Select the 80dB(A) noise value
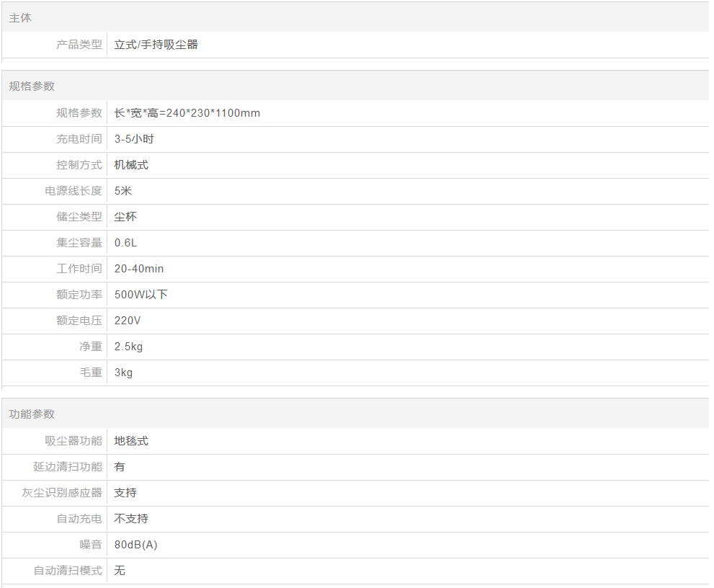The height and width of the screenshot is (588, 714). coord(135,545)
